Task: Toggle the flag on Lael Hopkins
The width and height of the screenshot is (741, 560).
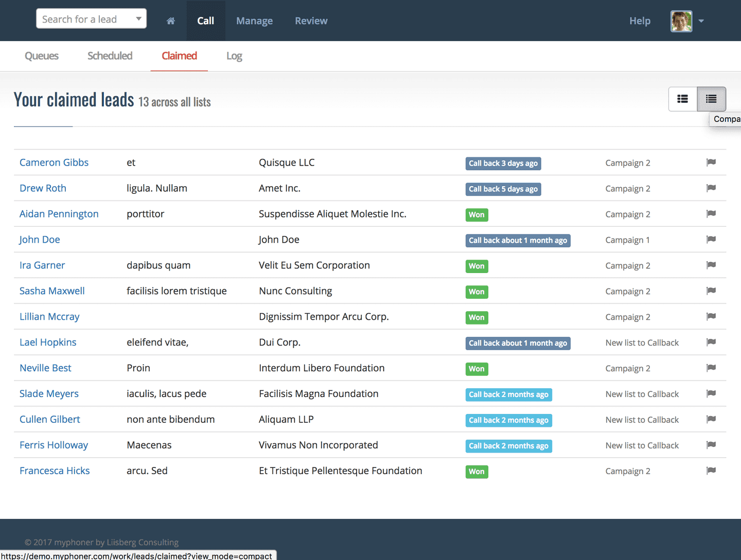Action: coord(711,342)
